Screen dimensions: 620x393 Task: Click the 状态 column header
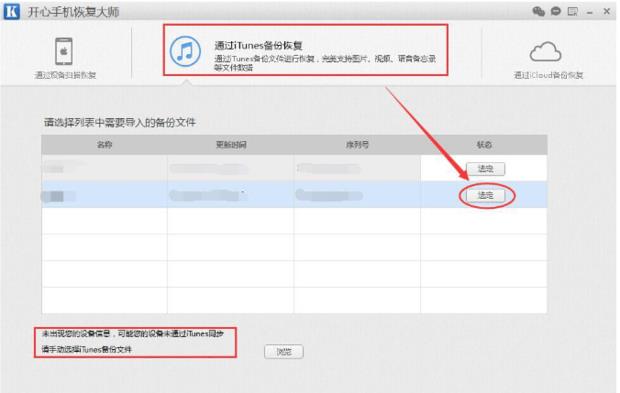point(484,145)
